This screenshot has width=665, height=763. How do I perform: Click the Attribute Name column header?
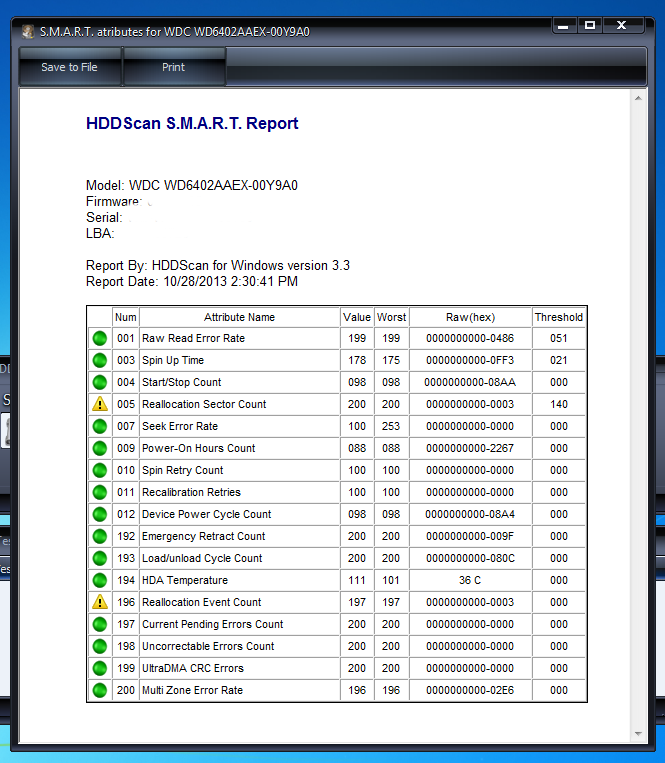(x=239, y=317)
